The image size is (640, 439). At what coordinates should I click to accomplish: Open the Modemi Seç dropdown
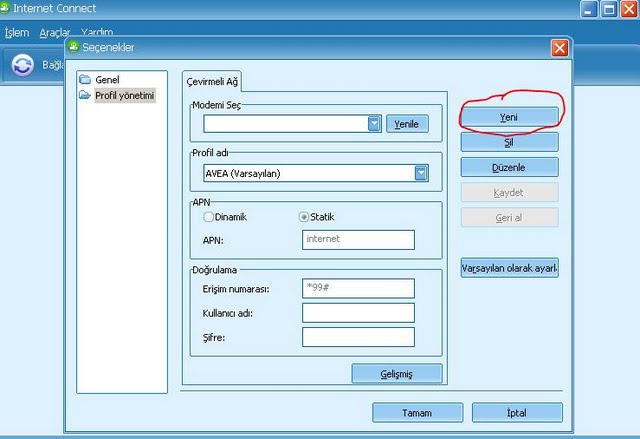click(375, 124)
